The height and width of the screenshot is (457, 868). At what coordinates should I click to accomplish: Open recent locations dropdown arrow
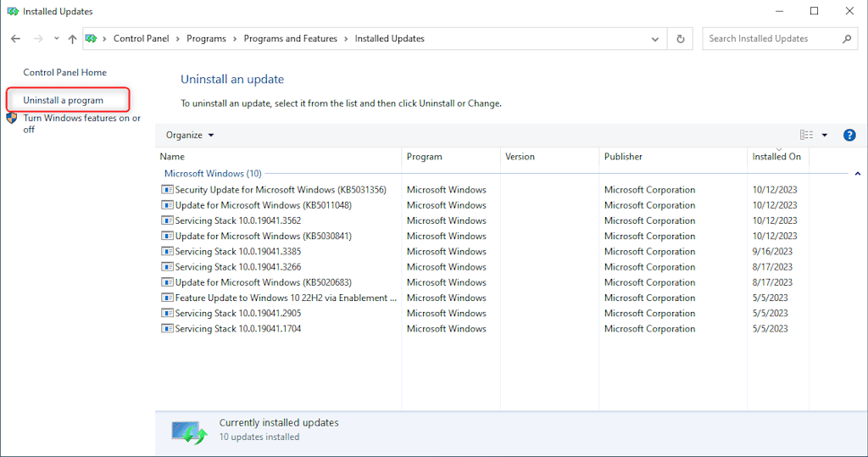[x=57, y=39]
